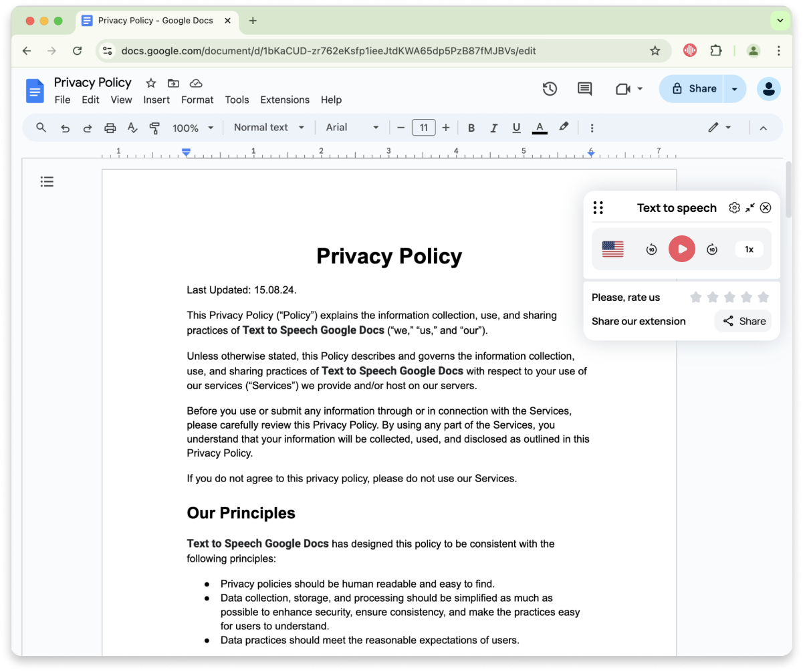Increase the font size
The width and height of the screenshot is (803, 672).
pos(446,128)
